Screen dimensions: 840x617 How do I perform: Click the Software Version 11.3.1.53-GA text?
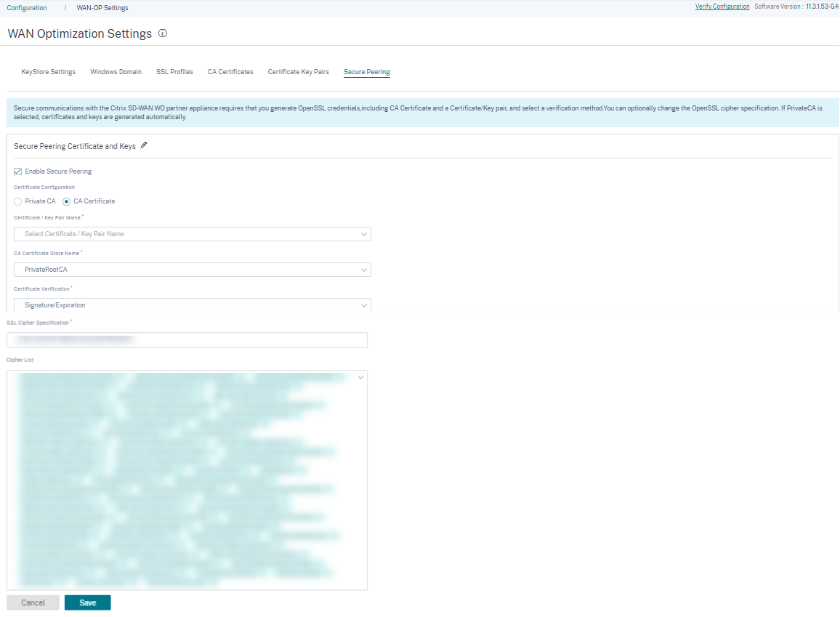[x=796, y=7]
